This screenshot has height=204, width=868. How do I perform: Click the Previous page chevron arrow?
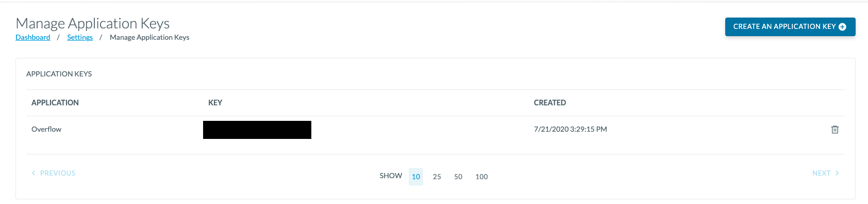[34, 173]
